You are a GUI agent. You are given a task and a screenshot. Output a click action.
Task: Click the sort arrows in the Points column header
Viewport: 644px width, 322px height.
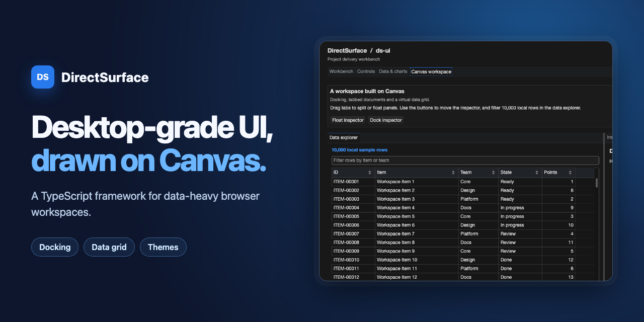coord(570,173)
